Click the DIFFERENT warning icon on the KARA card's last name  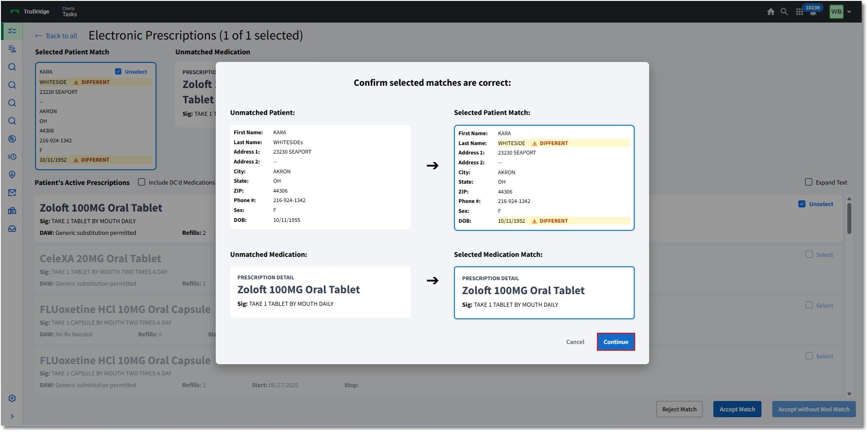point(76,82)
